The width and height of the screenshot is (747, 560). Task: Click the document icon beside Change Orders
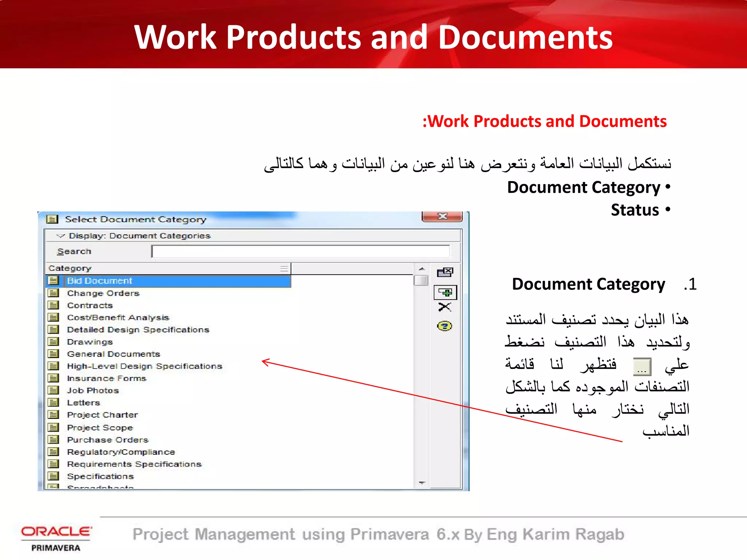tap(53, 293)
